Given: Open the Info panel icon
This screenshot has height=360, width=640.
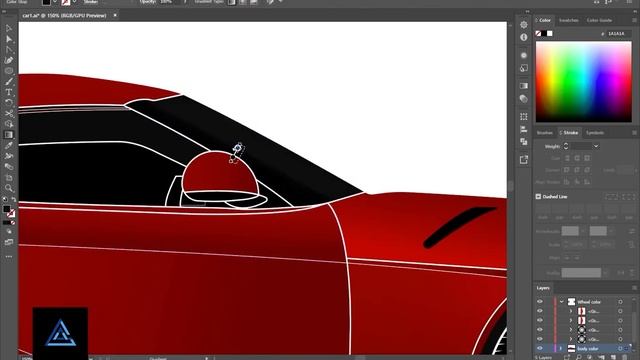Looking at the screenshot, I should pyautogui.click(x=524, y=37).
